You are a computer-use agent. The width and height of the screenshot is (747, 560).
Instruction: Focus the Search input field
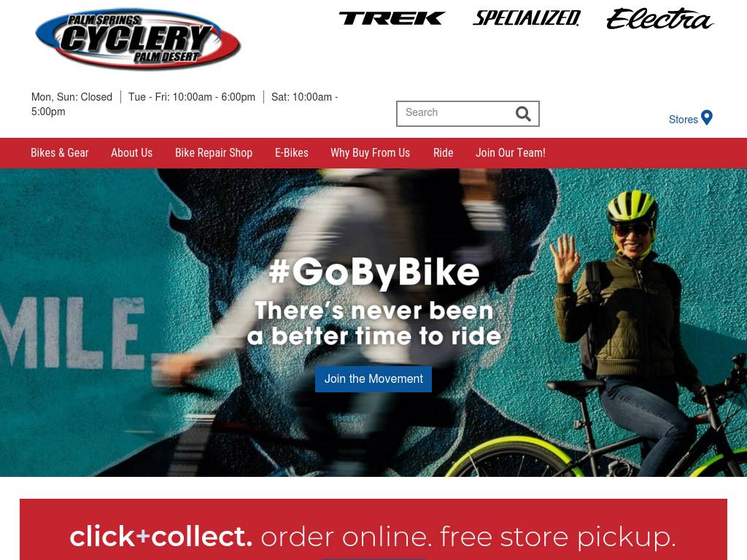pos(455,114)
